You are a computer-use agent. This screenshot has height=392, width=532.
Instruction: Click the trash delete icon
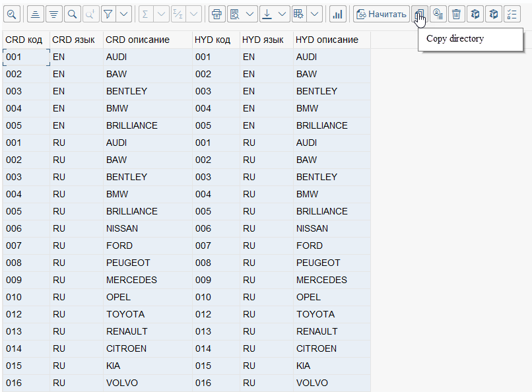tap(456, 15)
